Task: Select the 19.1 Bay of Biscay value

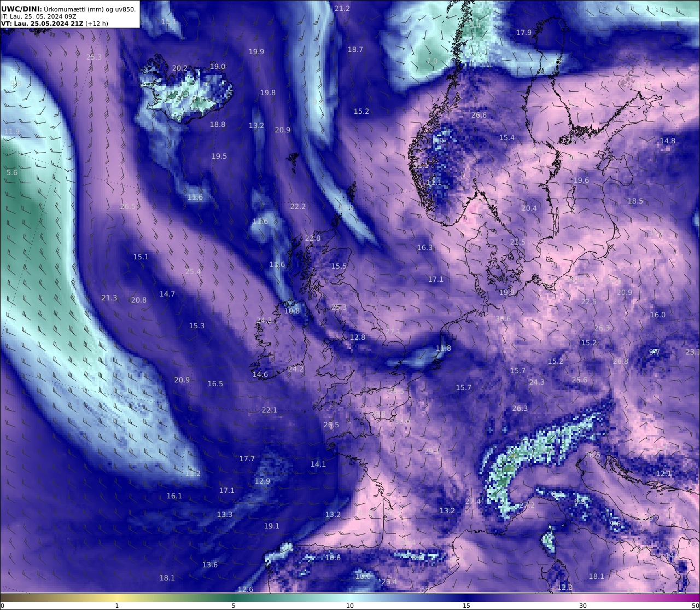Action: (272, 526)
